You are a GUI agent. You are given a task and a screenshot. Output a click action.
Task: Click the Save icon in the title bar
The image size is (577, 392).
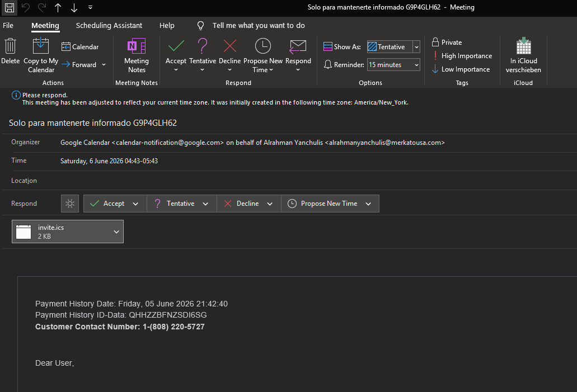pos(9,7)
